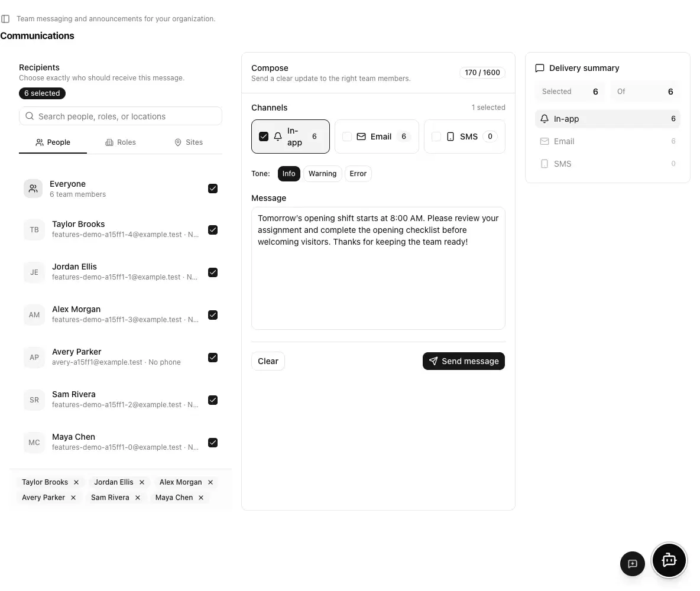Uncheck Taylor Brooks recipient checkbox
700x591 pixels.
point(213,230)
